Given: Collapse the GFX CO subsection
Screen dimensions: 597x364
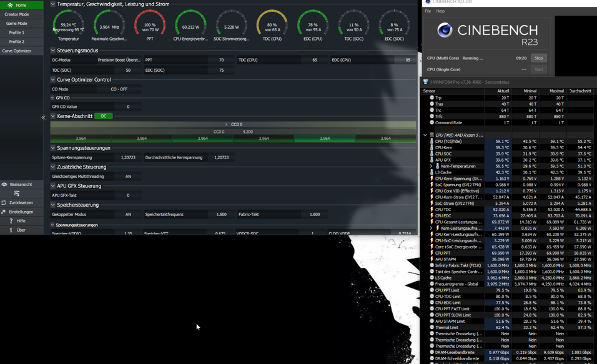Looking at the screenshot, I should click(x=53, y=98).
